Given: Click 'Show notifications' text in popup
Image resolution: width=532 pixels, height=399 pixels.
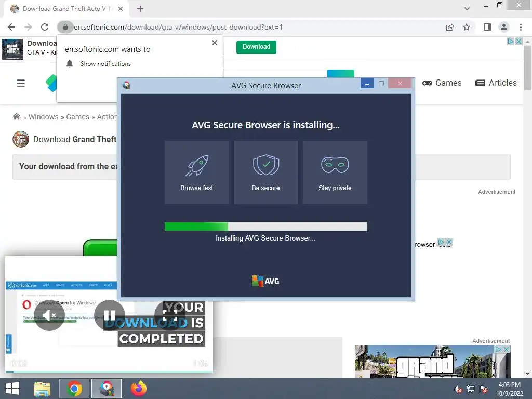Looking at the screenshot, I should [105, 64].
